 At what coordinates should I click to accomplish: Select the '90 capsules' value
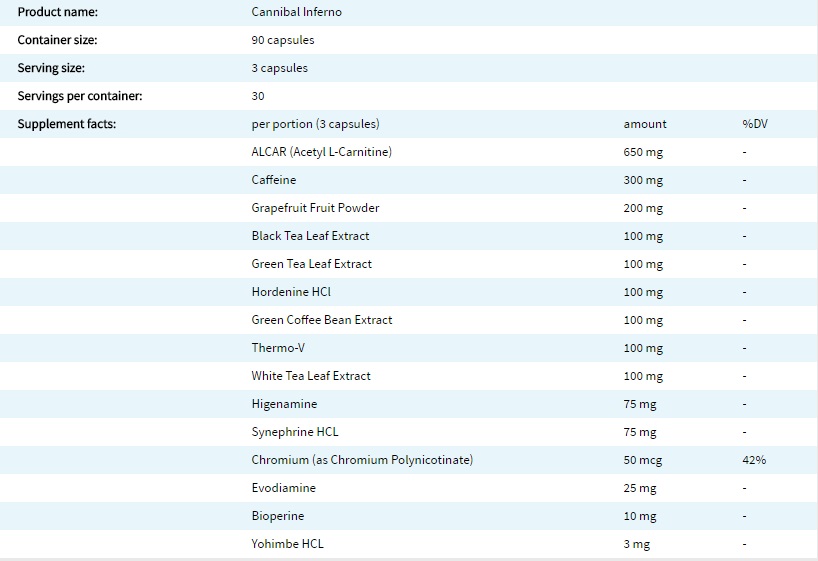coord(283,41)
